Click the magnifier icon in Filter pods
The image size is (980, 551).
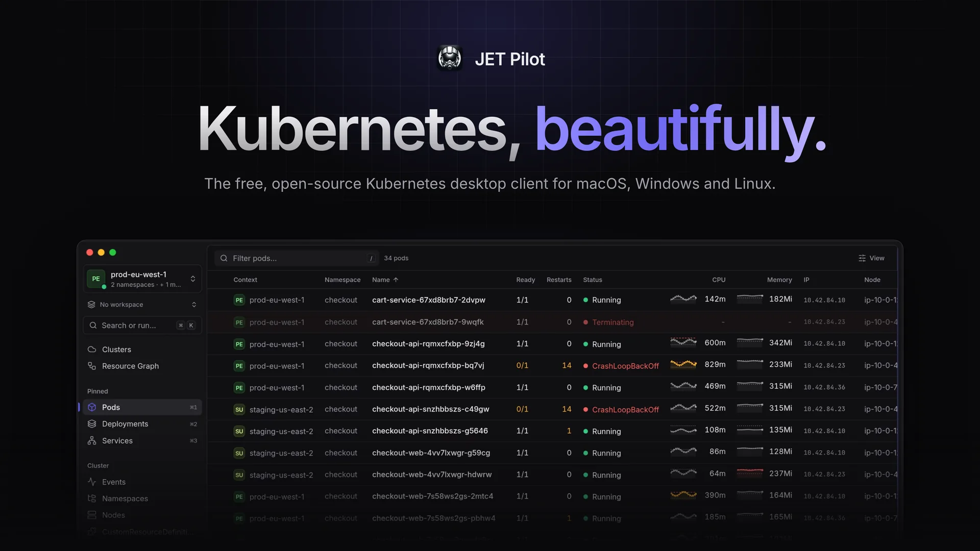(x=224, y=258)
